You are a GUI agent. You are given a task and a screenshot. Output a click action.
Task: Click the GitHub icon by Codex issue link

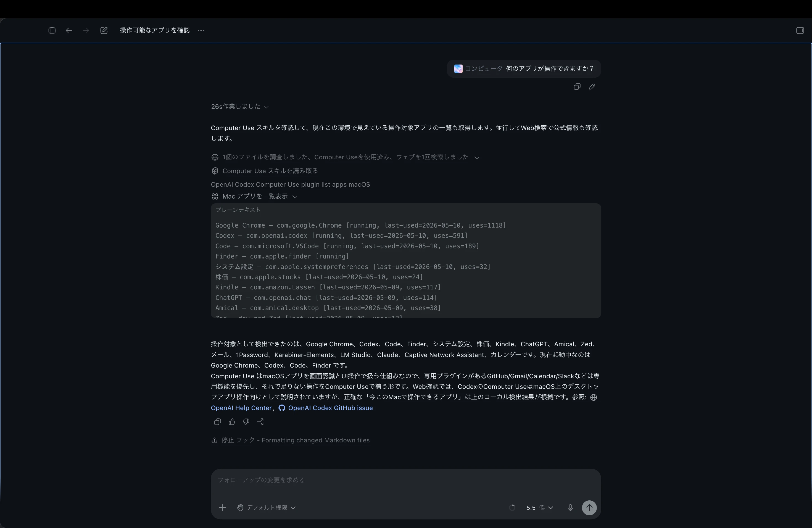coord(282,408)
